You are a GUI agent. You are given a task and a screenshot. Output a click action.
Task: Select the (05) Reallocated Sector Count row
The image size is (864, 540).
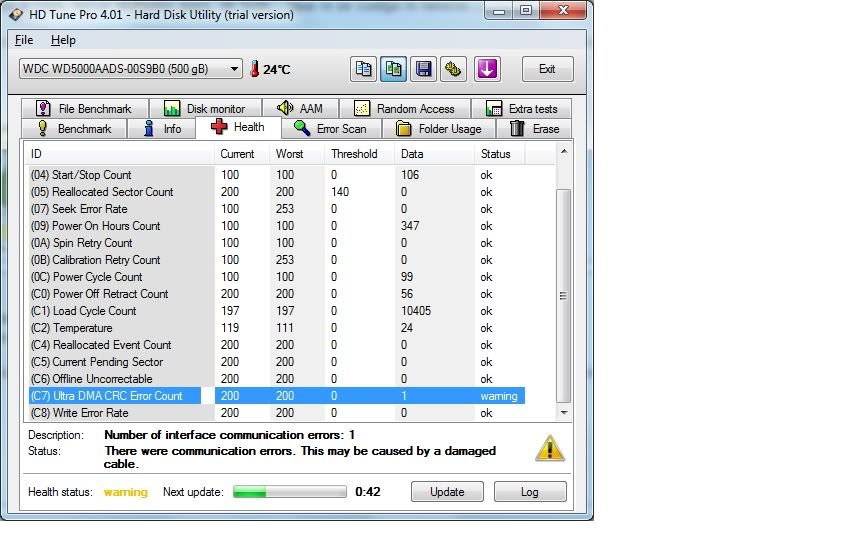point(276,192)
